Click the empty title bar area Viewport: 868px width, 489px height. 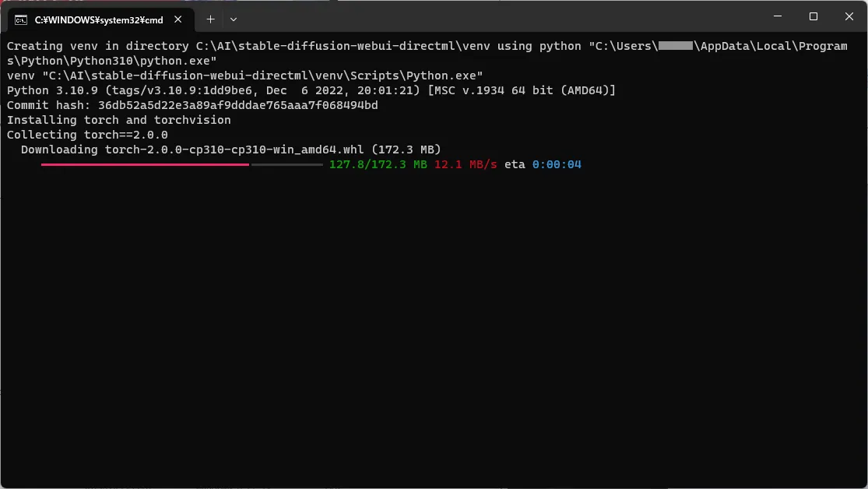pos(498,17)
